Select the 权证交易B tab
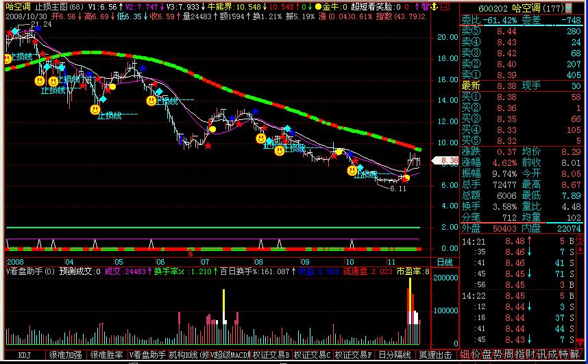 271,354
